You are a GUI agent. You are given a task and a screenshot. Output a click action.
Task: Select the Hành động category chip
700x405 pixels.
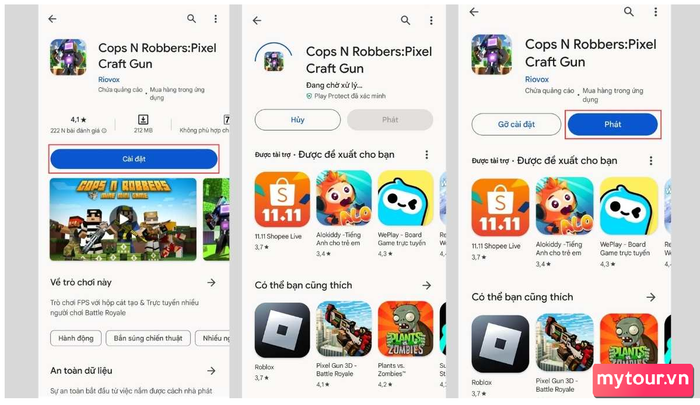coord(76,338)
